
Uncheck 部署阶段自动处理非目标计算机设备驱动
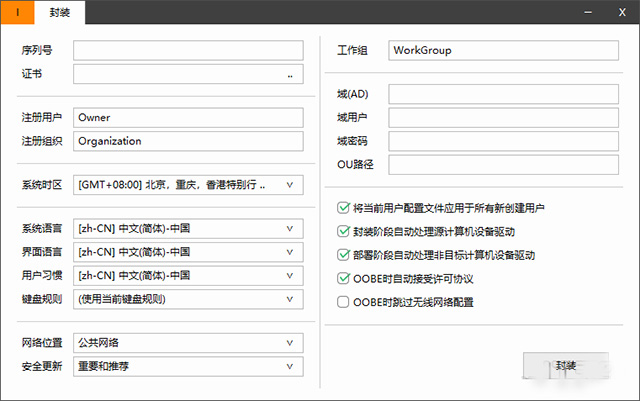[x=344, y=255]
